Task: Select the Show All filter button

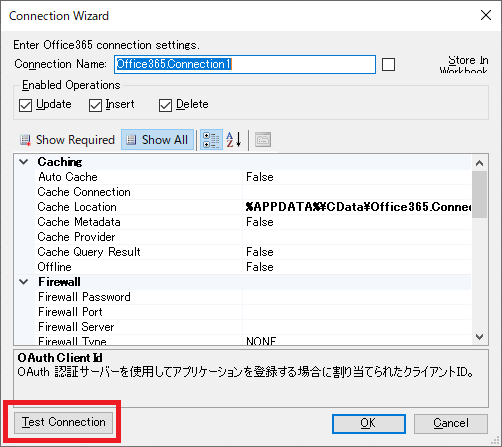Action: pos(157,140)
